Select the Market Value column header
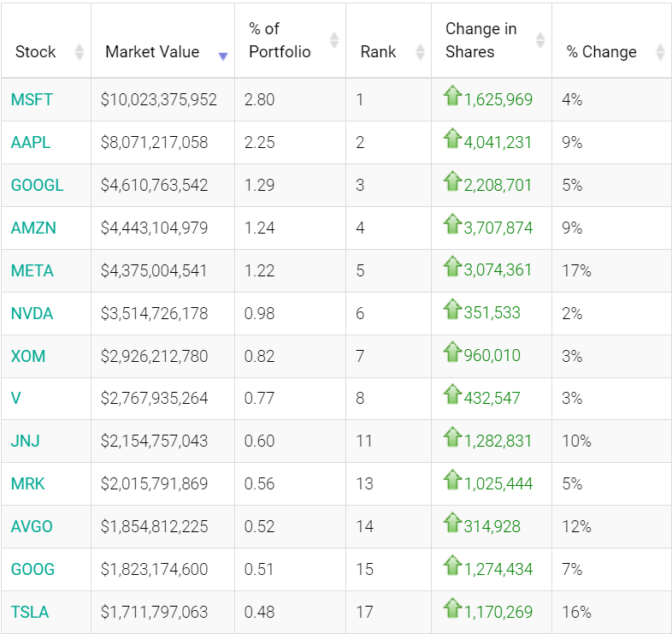 (152, 52)
